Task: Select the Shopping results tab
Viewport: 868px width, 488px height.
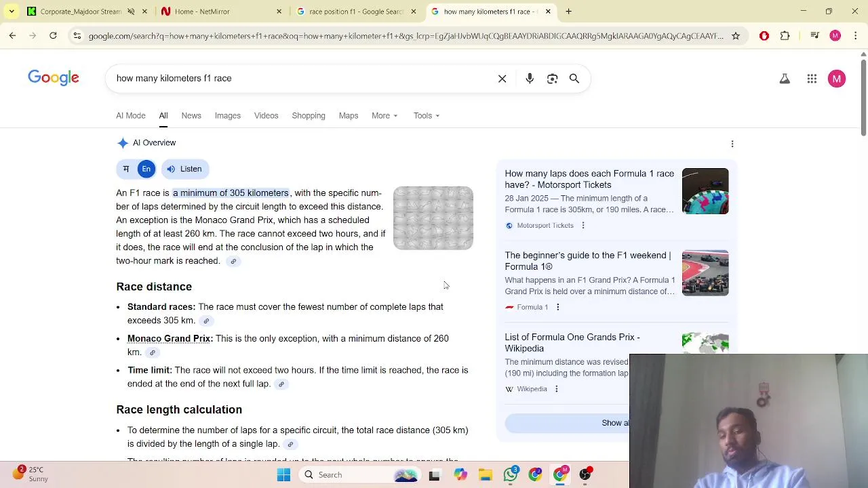Action: click(x=309, y=116)
